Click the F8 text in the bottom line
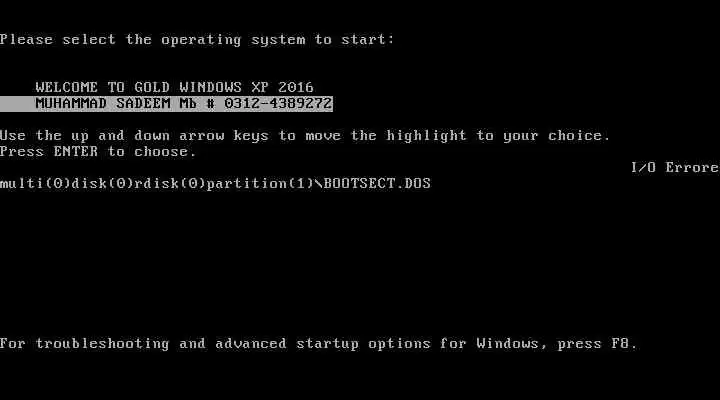The image size is (720, 400). click(x=620, y=344)
